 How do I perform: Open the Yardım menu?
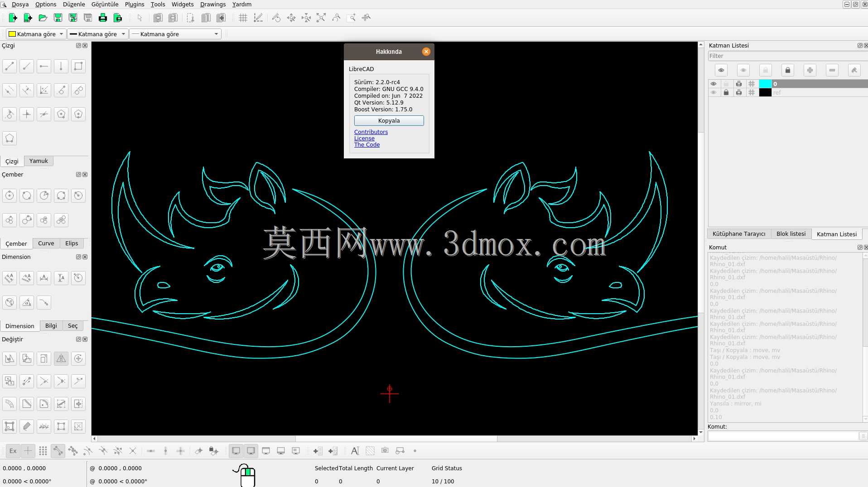242,4
